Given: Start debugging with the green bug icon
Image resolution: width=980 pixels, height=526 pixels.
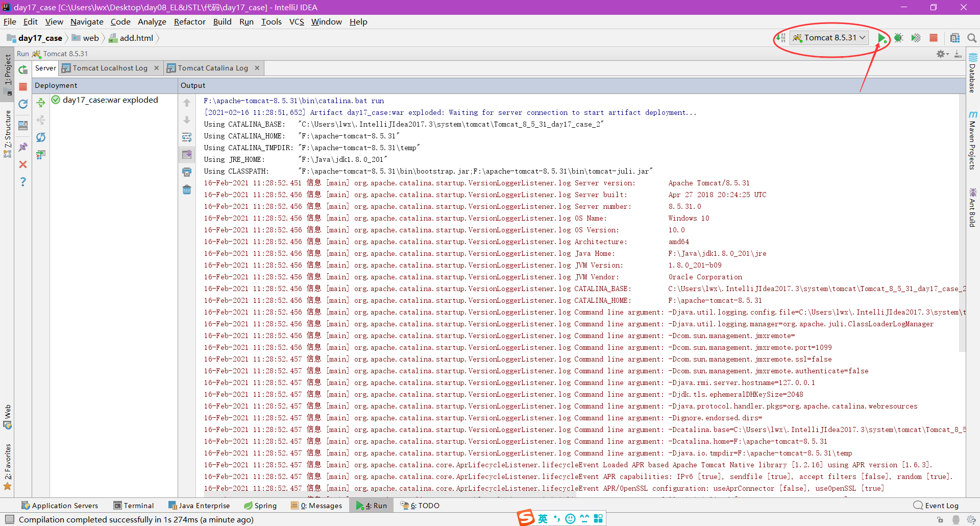Looking at the screenshot, I should (899, 38).
